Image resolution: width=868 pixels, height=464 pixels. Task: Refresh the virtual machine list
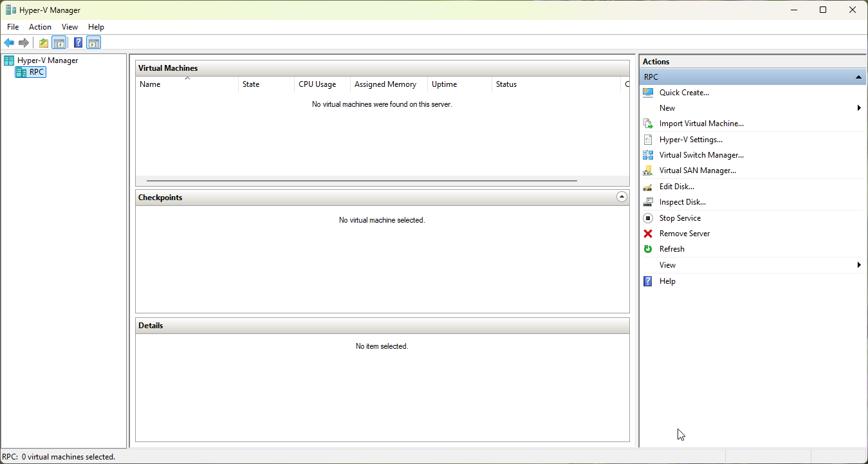(671, 248)
